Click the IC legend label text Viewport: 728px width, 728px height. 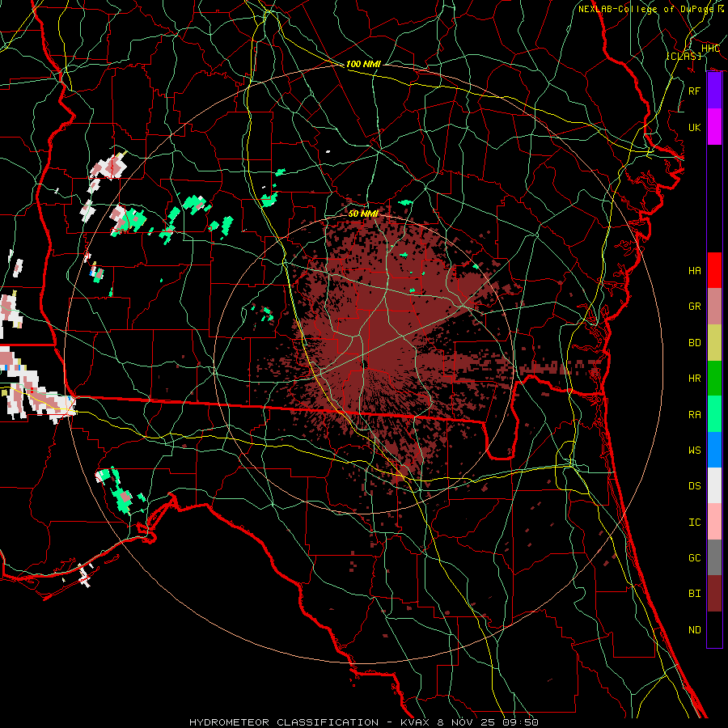tap(695, 523)
